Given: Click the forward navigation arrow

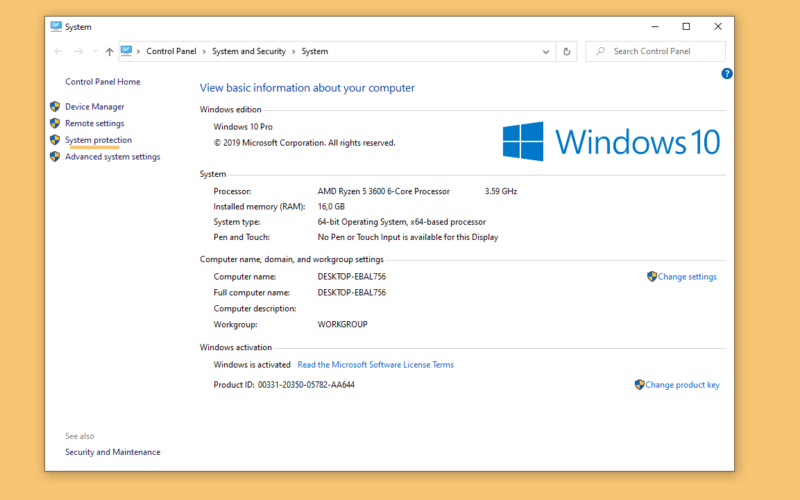Looking at the screenshot, I should (79, 52).
